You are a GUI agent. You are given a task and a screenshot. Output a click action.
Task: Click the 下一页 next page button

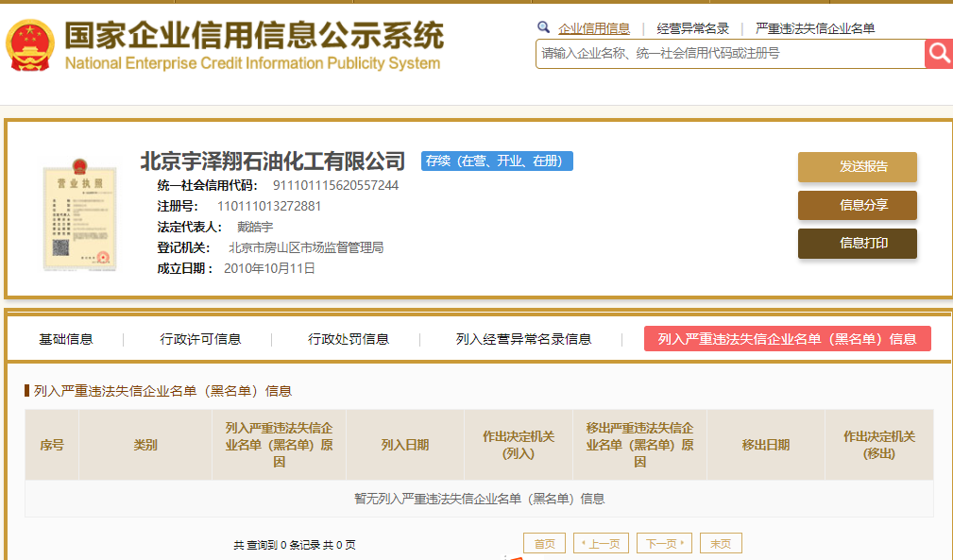[664, 544]
